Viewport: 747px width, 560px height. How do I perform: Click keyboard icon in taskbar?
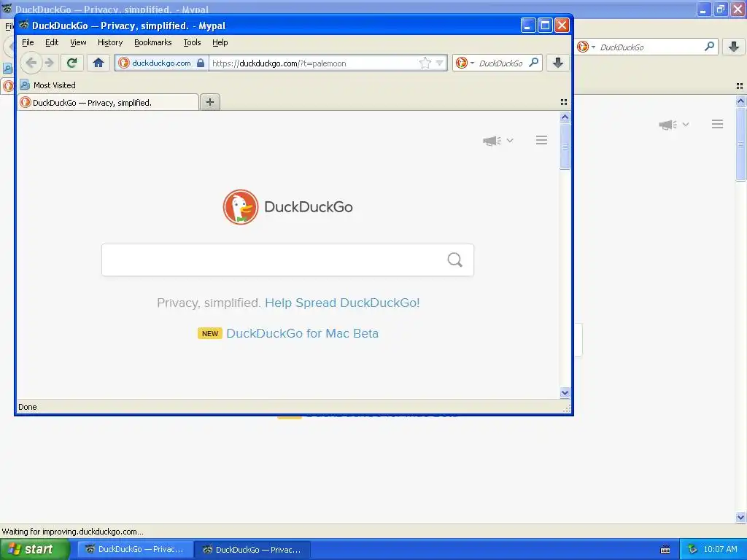coord(665,550)
